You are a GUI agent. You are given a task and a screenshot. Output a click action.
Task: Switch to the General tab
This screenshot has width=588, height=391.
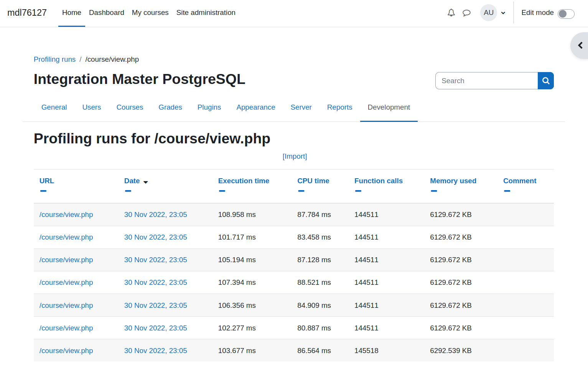[x=54, y=107]
